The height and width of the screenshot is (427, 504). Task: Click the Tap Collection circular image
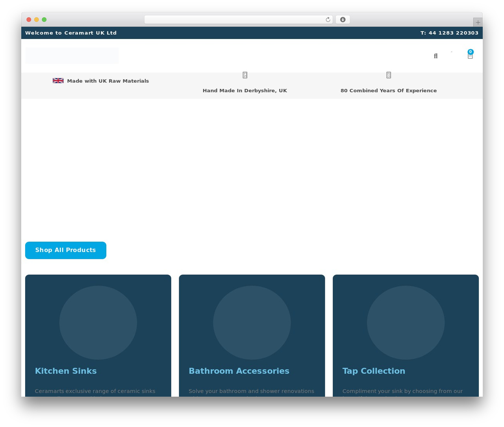[406, 323]
